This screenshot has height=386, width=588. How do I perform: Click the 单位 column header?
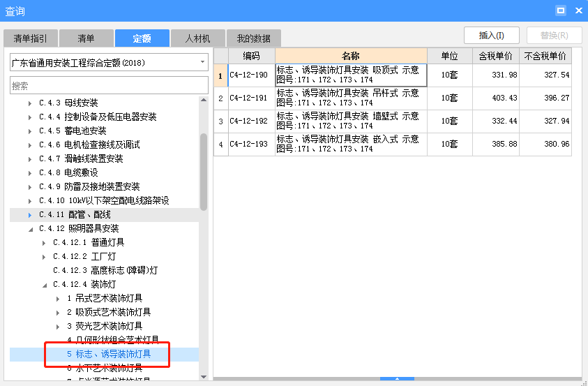450,56
